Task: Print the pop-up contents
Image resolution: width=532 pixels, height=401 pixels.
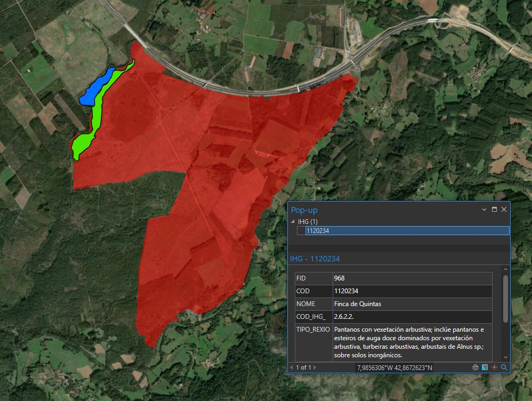Action: (x=474, y=367)
